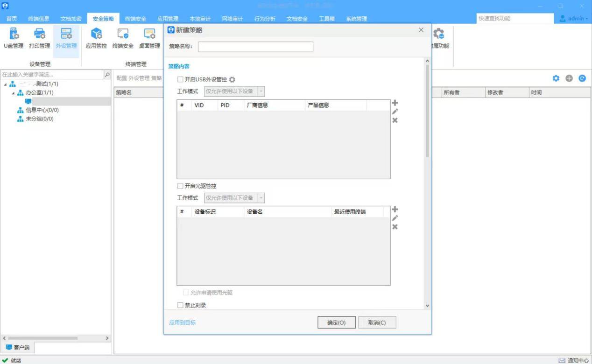This screenshot has width=592, height=364.
Task: Click the 打印管理 printer icon
Action: tap(39, 34)
